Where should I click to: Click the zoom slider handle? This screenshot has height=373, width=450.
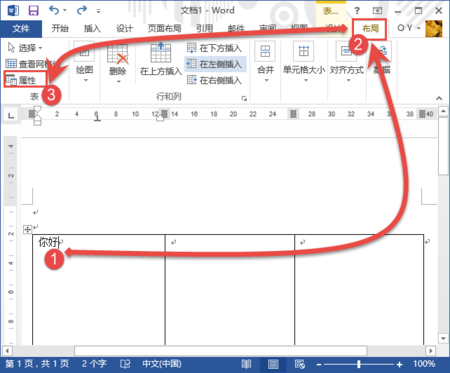click(x=359, y=364)
